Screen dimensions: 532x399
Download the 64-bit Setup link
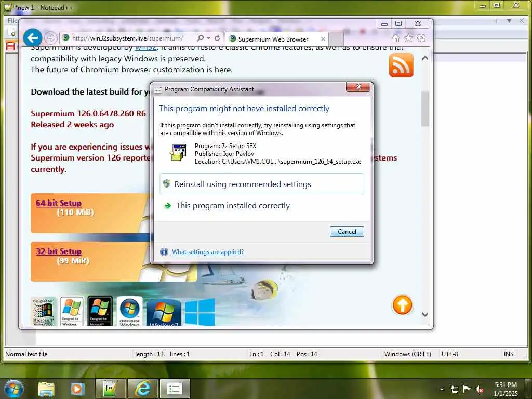click(59, 203)
